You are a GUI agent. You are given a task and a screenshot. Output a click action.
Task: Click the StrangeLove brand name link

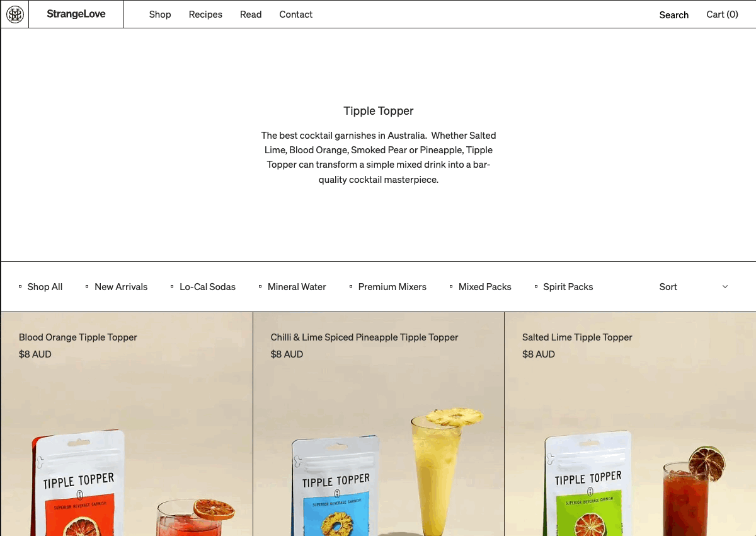[x=76, y=14]
